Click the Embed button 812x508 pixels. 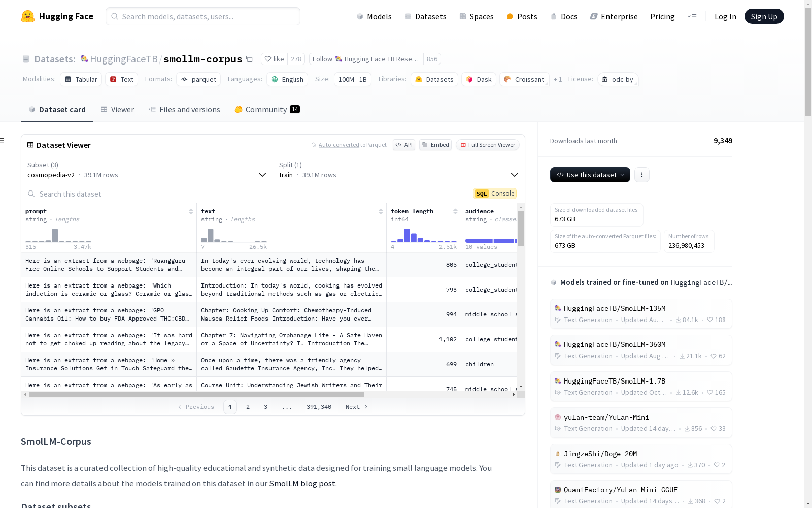(x=435, y=145)
